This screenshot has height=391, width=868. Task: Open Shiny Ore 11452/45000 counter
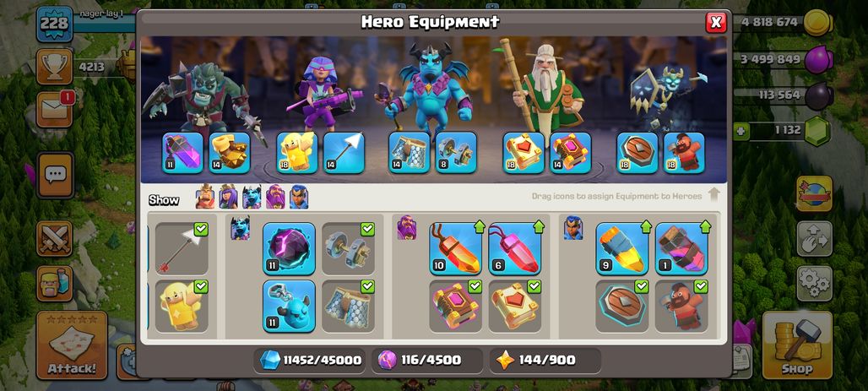311,361
